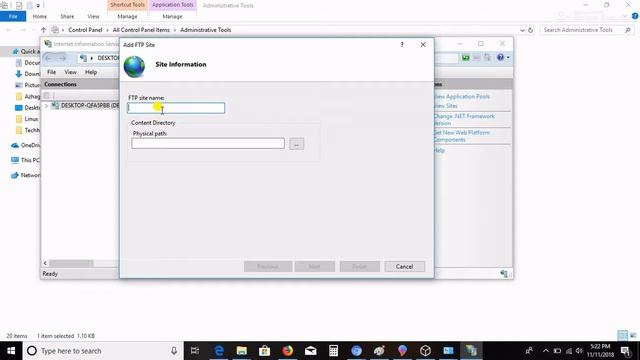This screenshot has height=360, width=640.
Task: Open the dropdown arrow next to IIS help icon
Action: pyautogui.click(x=508, y=58)
